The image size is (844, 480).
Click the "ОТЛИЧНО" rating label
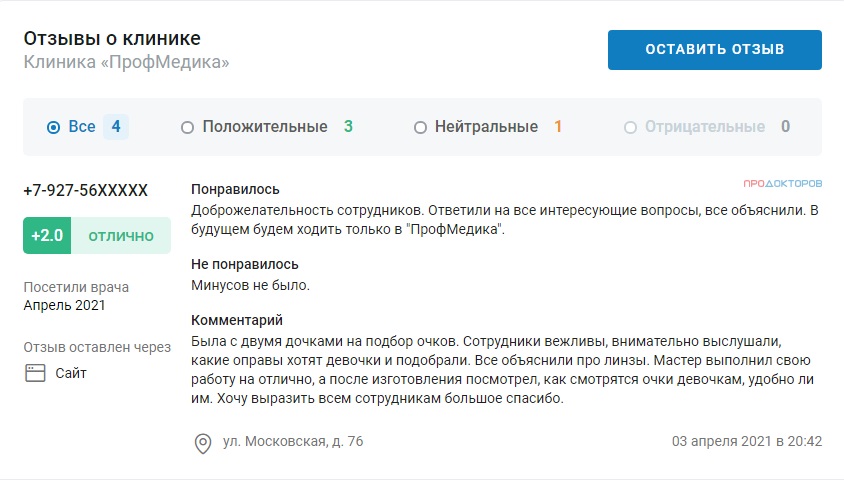tap(121, 236)
